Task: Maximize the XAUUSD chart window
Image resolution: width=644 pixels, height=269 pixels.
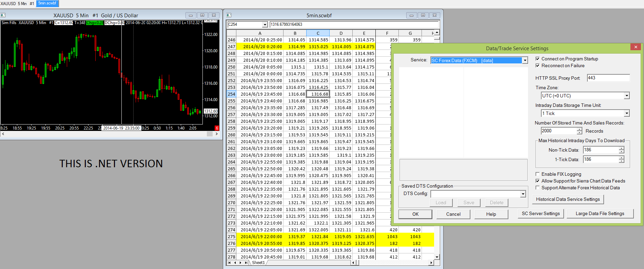Action: tap(202, 15)
